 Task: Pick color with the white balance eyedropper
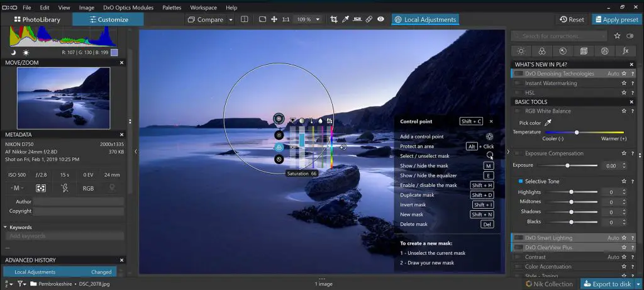coord(548,123)
